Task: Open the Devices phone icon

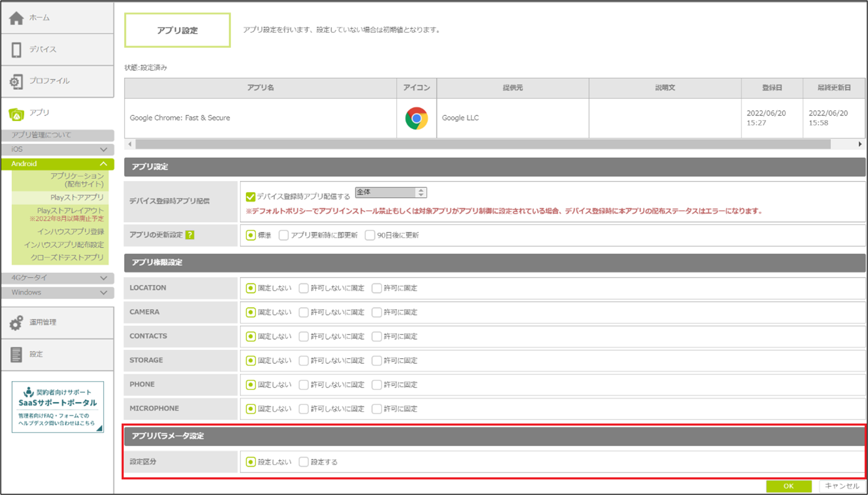Action: pos(16,50)
